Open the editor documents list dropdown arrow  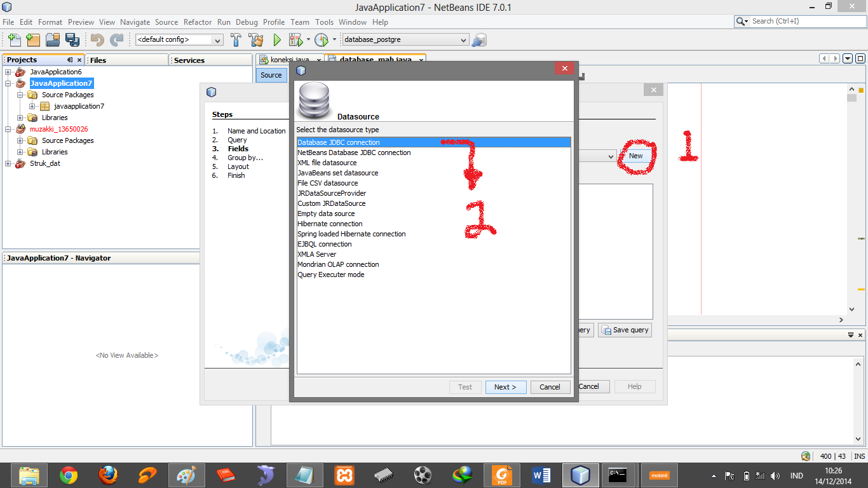pos(848,58)
